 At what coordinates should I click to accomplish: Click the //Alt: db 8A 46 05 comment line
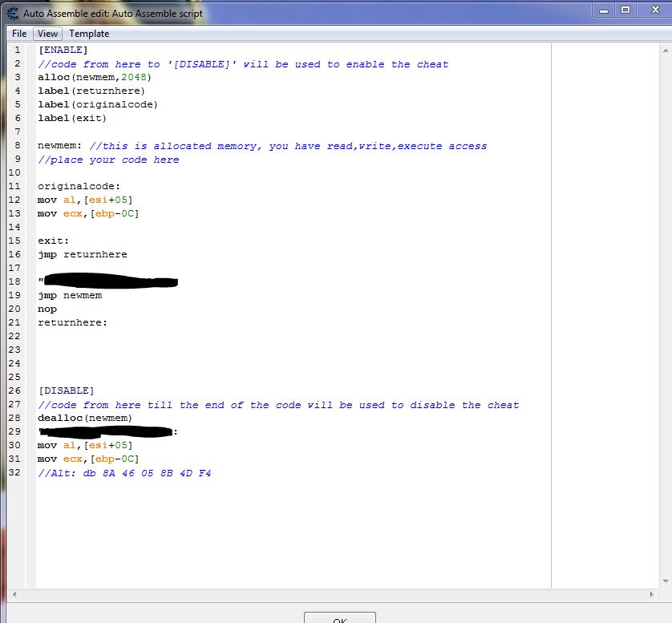pos(123,473)
